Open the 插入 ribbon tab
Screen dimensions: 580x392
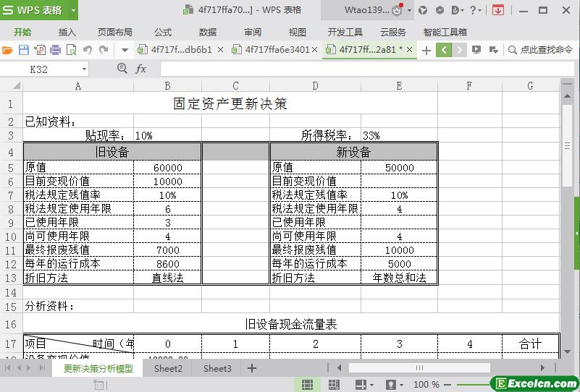click(x=67, y=32)
